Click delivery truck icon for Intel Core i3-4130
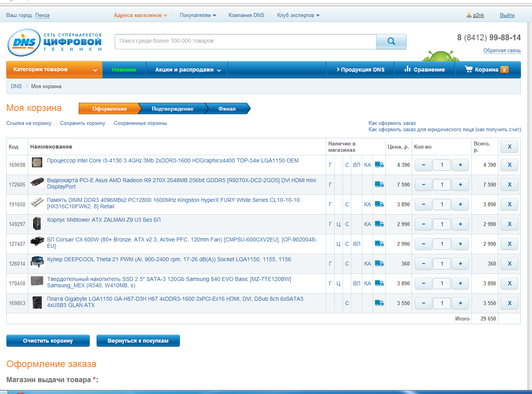This screenshot has height=394, width=532. tap(379, 165)
